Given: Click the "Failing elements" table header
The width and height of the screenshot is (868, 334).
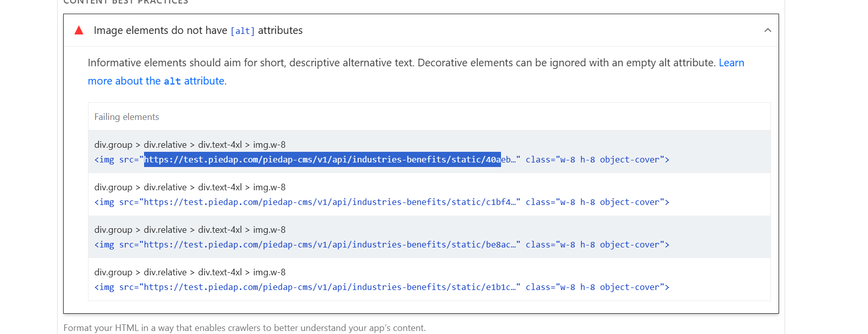Looking at the screenshot, I should [126, 117].
